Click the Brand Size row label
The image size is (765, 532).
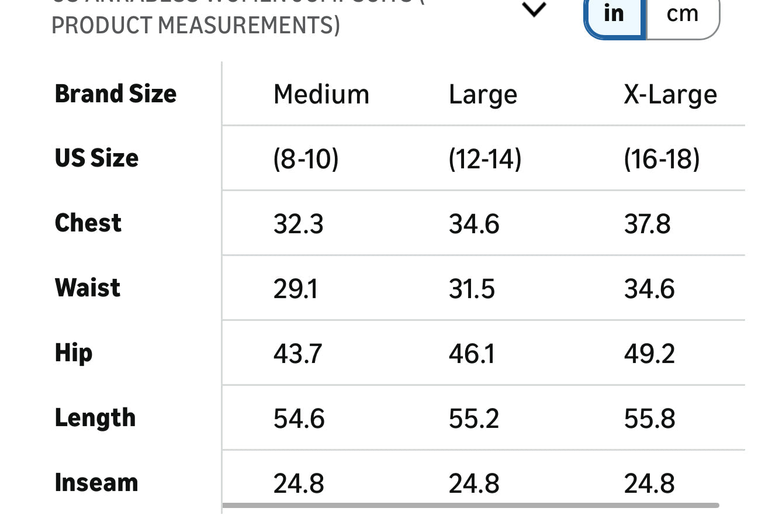[x=116, y=94]
